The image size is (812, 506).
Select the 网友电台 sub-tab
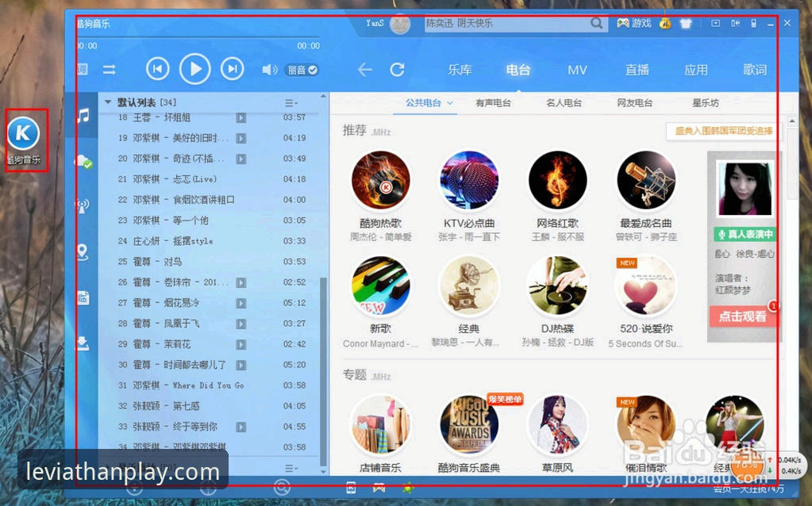pos(634,103)
